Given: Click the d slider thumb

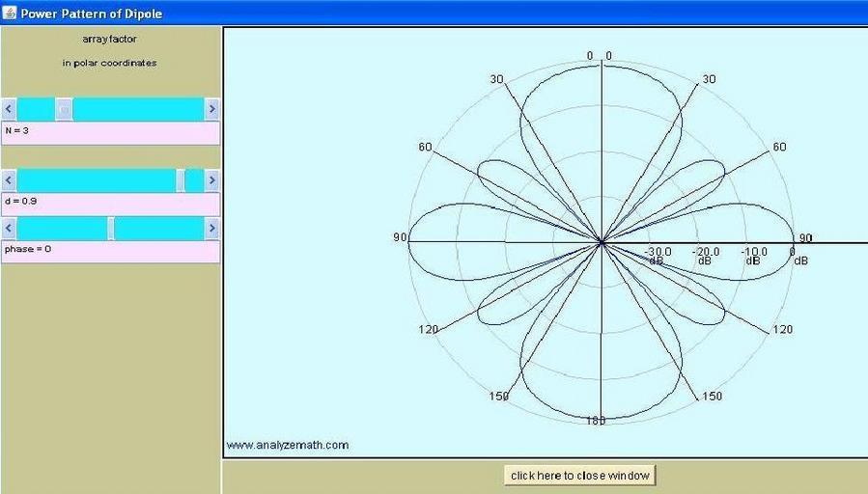Looking at the screenshot, I should (181, 180).
